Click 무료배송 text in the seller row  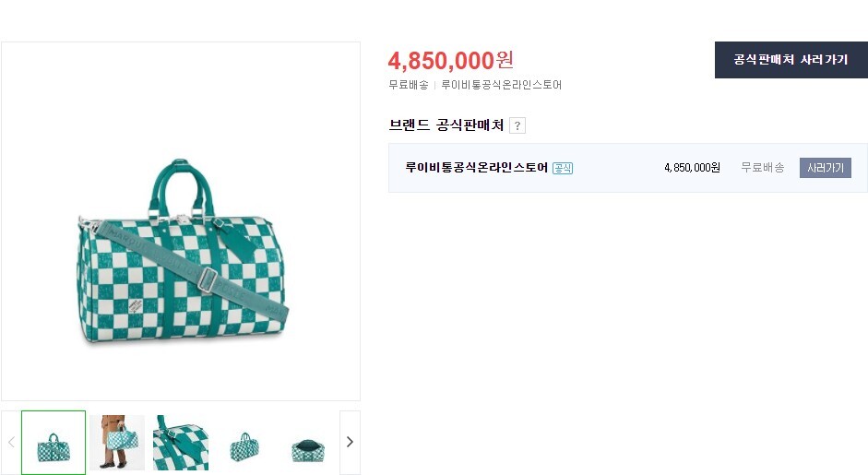point(762,168)
